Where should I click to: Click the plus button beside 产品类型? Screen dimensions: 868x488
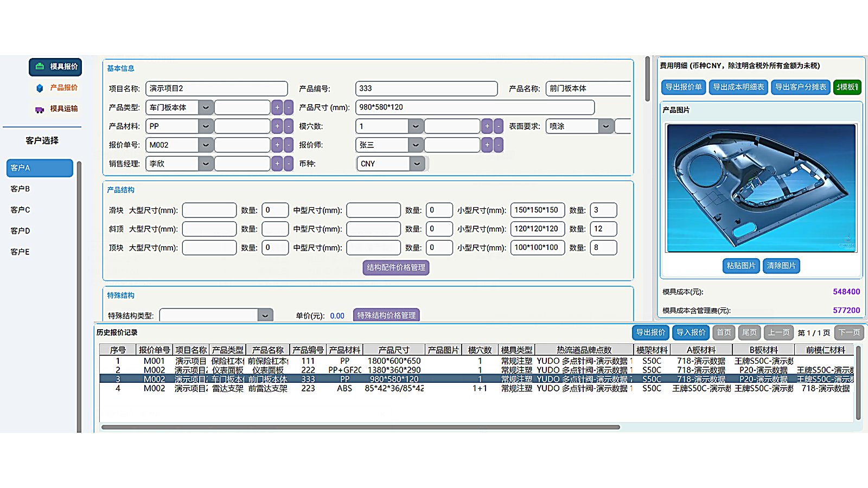click(x=277, y=107)
